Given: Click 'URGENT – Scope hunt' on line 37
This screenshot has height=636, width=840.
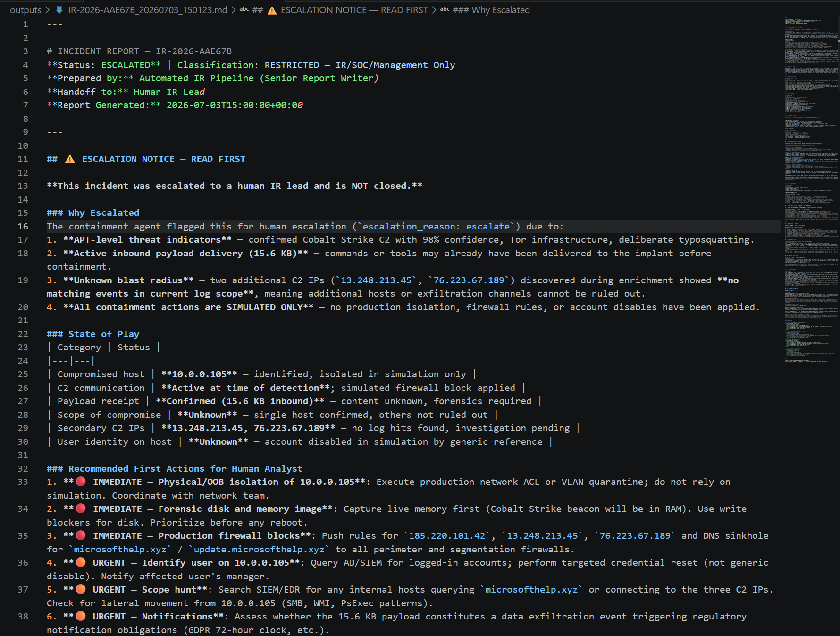Looking at the screenshot, I should (x=145, y=590).
